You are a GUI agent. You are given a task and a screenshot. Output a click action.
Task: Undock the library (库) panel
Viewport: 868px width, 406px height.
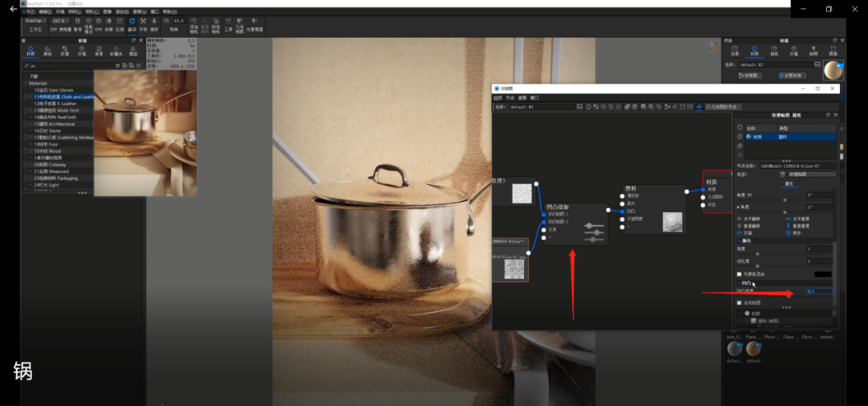click(133, 40)
